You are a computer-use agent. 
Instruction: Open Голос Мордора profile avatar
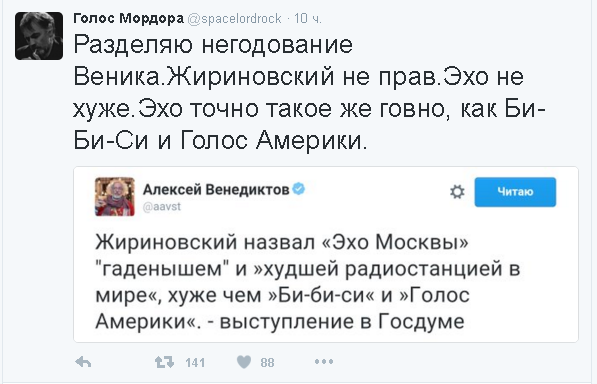39,36
